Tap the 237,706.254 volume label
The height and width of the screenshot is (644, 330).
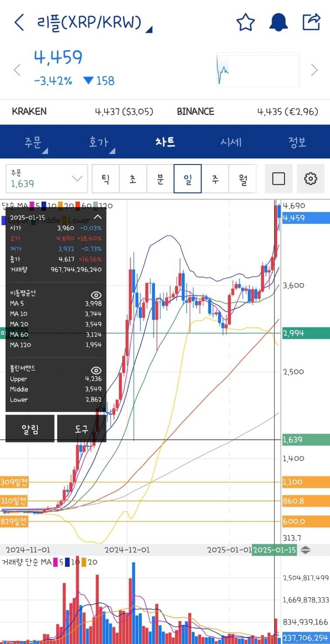[306, 637]
